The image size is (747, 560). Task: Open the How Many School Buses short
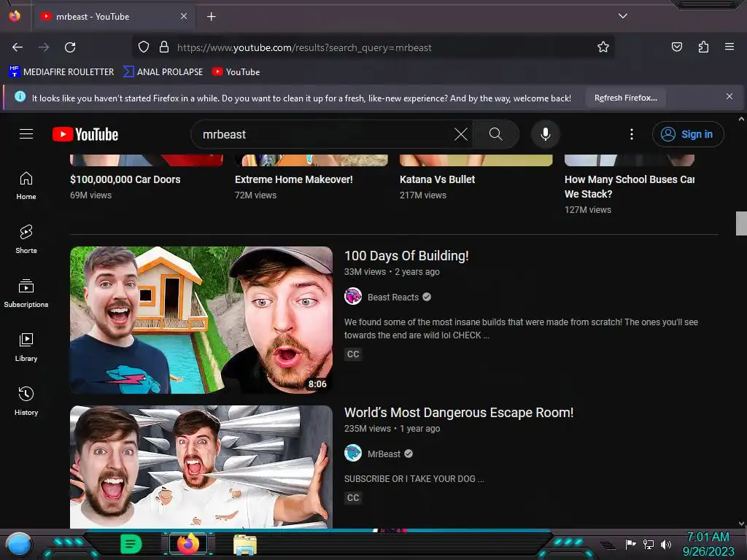[x=630, y=187]
